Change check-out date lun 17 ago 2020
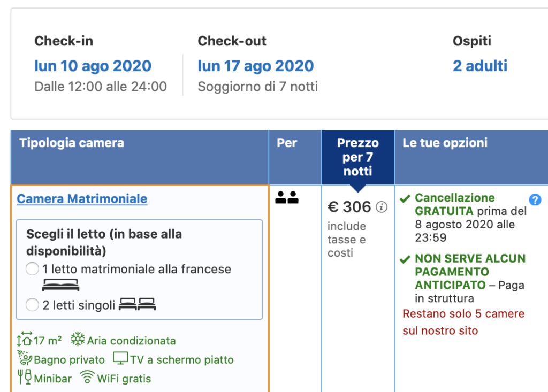The width and height of the screenshot is (548, 392). tap(255, 66)
